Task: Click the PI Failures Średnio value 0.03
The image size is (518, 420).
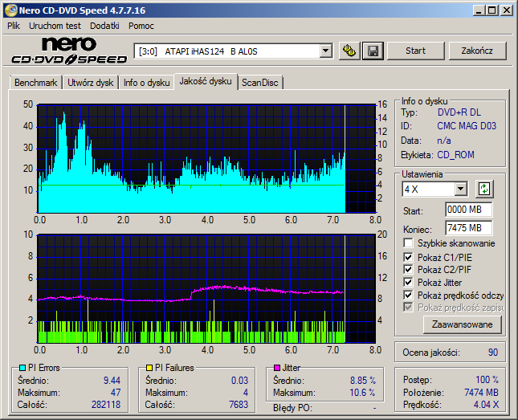Action: tap(239, 381)
